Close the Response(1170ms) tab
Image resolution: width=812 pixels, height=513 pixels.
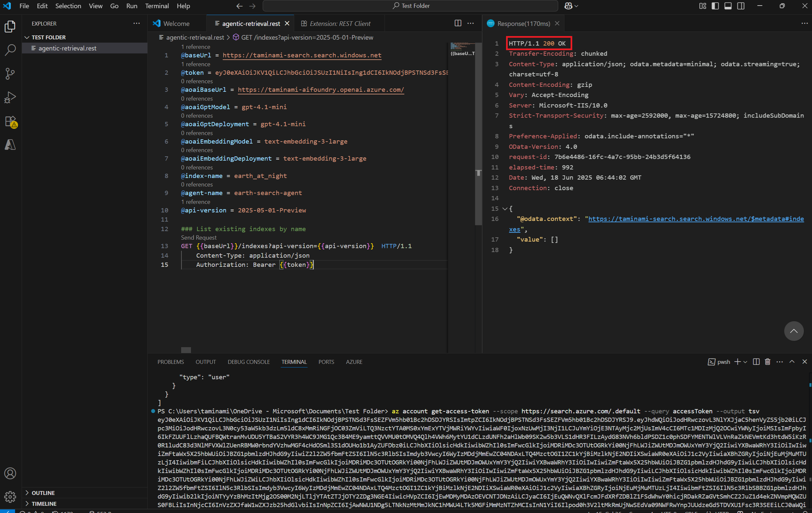click(x=557, y=23)
